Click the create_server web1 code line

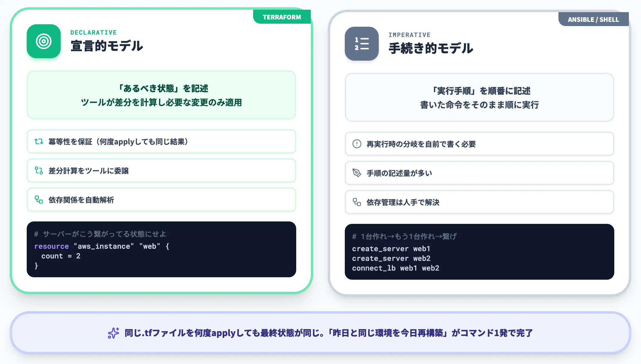391,249
